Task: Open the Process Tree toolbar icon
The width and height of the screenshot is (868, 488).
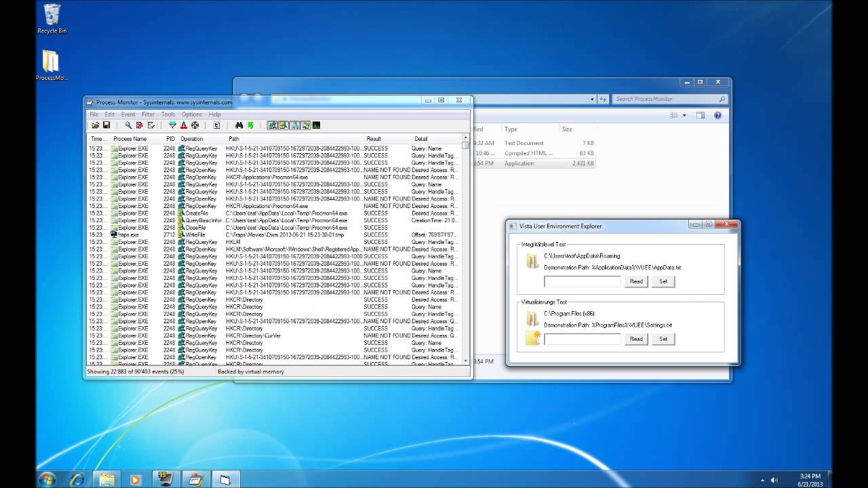Action: (216, 125)
